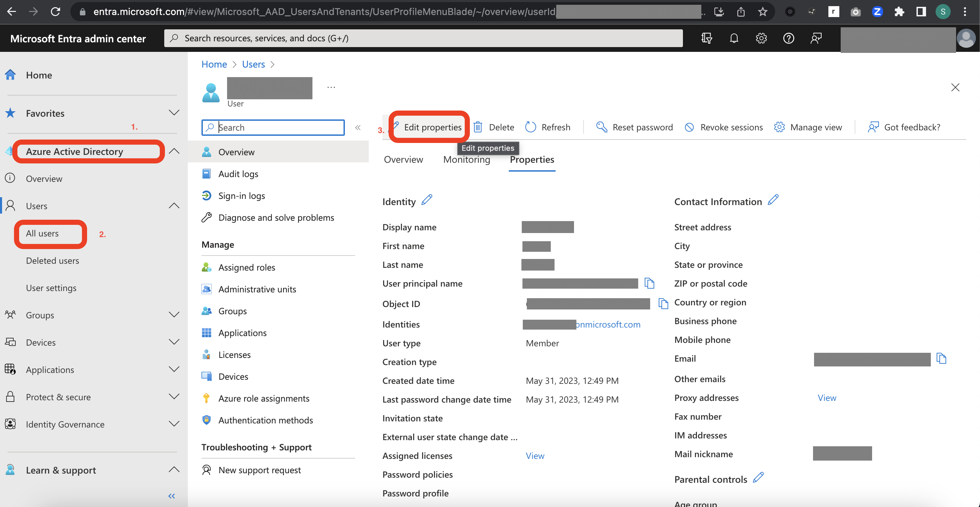Click the blade menu Search field
Viewport: 980px width, 507px height.
point(273,127)
